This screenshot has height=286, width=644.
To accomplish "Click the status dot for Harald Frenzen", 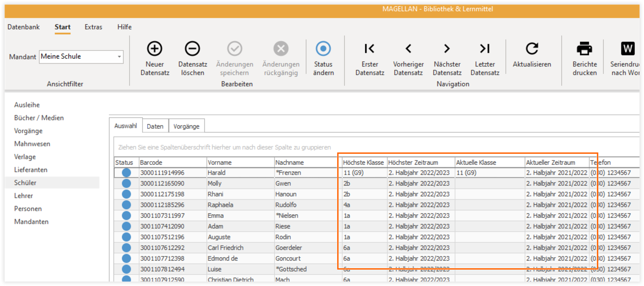I will (126, 173).
